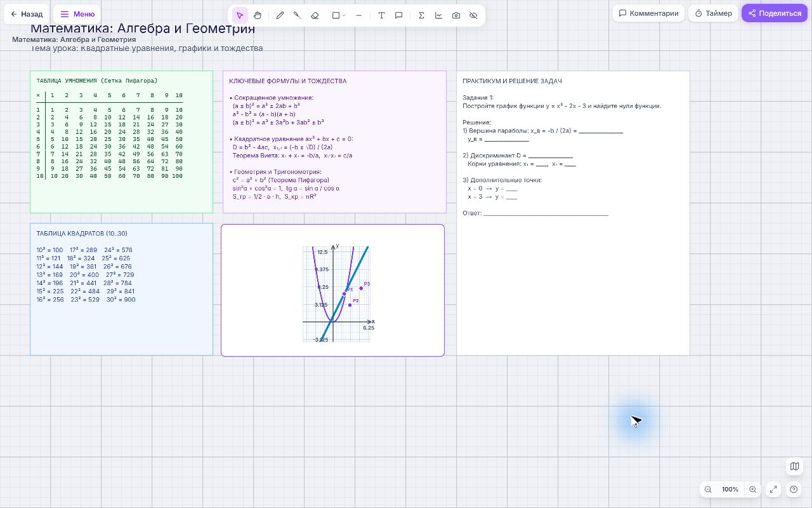Click the Ответ answer line

(x=535, y=213)
